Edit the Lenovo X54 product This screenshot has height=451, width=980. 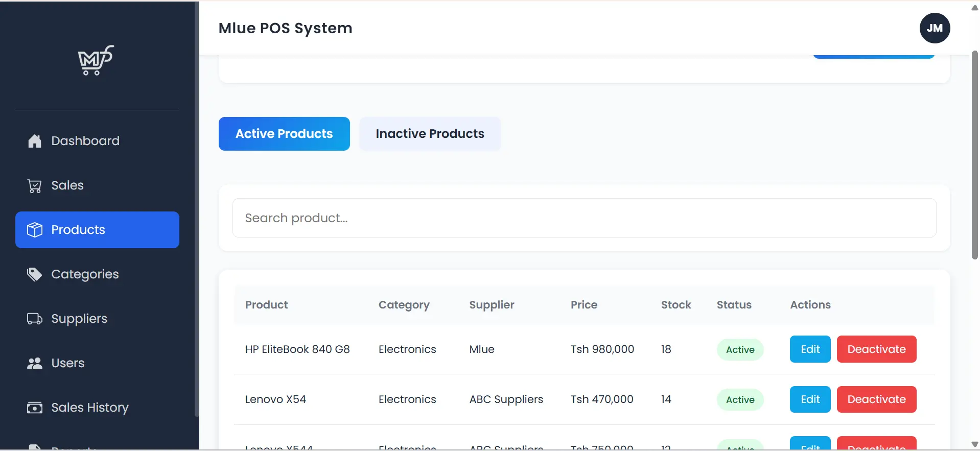[810, 399]
